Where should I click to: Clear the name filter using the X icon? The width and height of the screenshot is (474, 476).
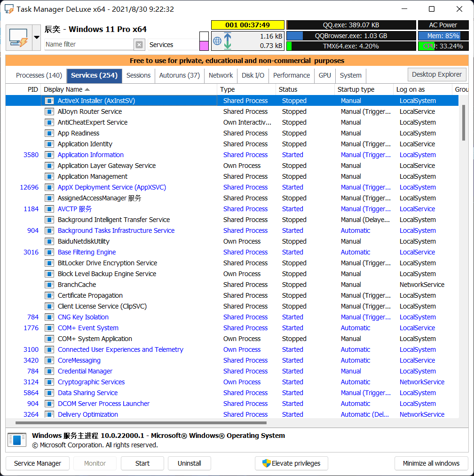[139, 43]
